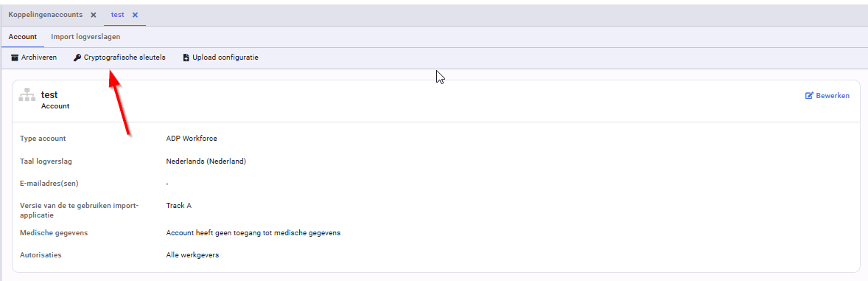This screenshot has height=281, width=868.
Task: Click the Account subtitle under test
Action: 55,106
